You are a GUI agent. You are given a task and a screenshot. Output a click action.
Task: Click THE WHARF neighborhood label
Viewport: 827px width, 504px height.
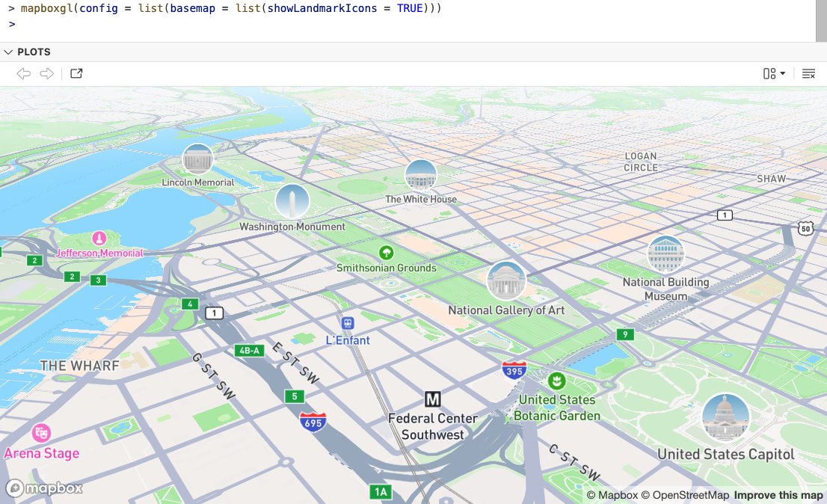80,366
